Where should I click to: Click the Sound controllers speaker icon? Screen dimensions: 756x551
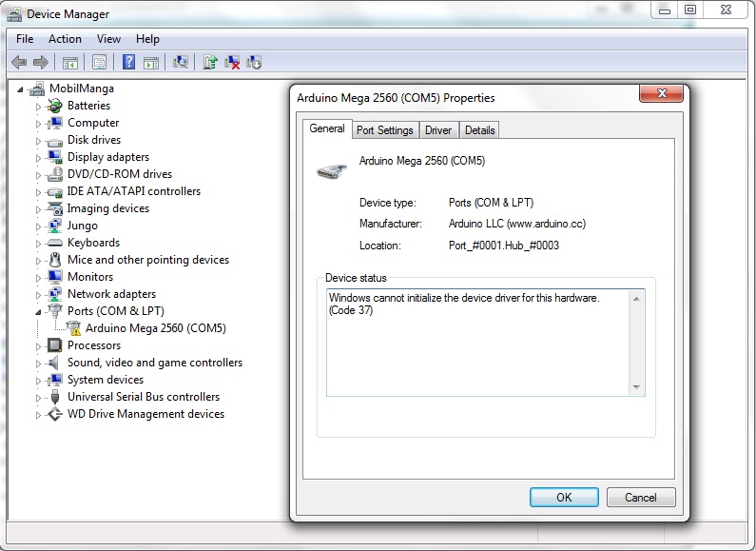pos(54,363)
